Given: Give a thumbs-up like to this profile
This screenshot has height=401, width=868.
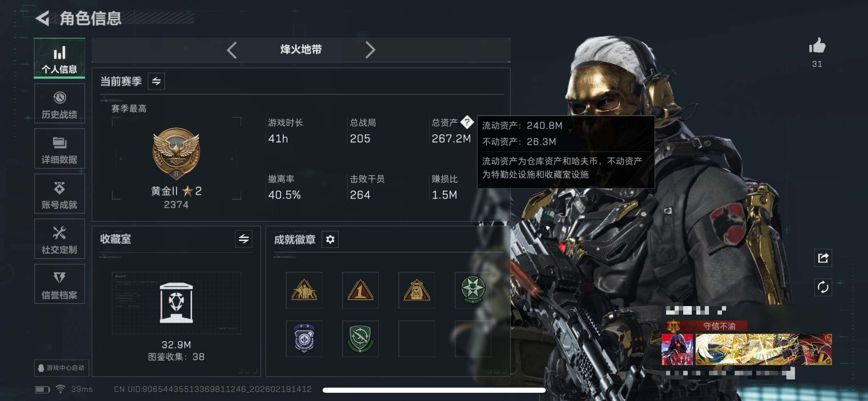Looking at the screenshot, I should click(817, 46).
